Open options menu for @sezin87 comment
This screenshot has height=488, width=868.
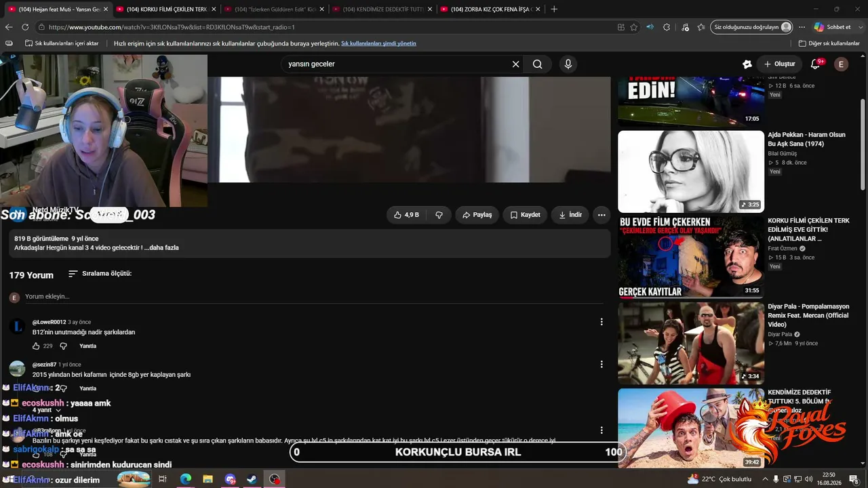[x=601, y=364]
